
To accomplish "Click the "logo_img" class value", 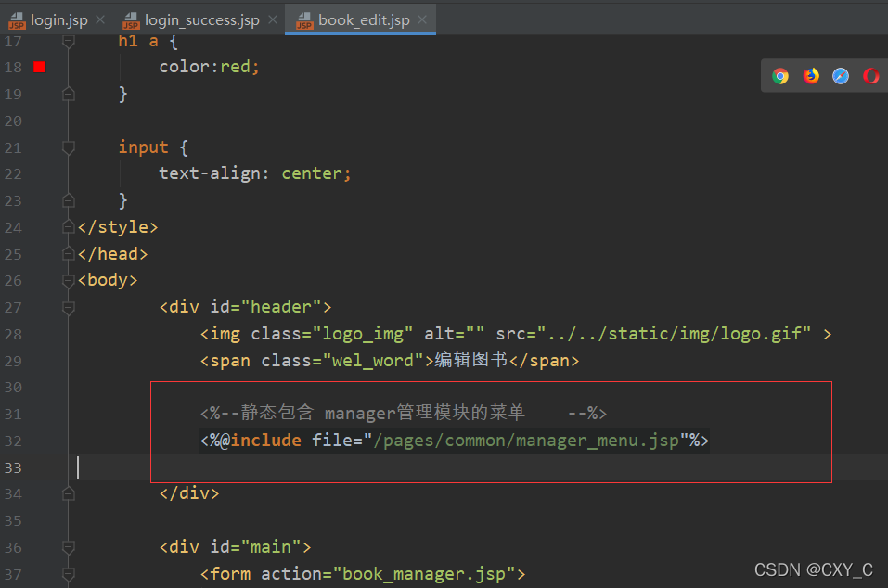I will [363, 334].
